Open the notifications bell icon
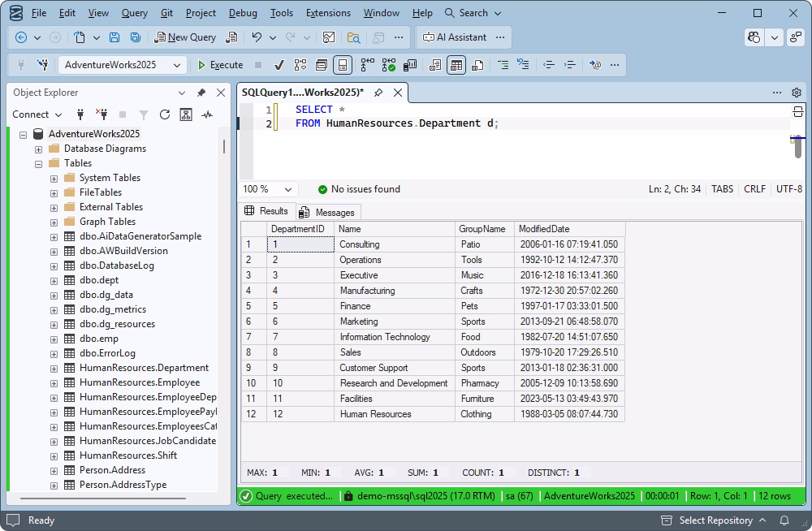The image size is (812, 531). (784, 520)
